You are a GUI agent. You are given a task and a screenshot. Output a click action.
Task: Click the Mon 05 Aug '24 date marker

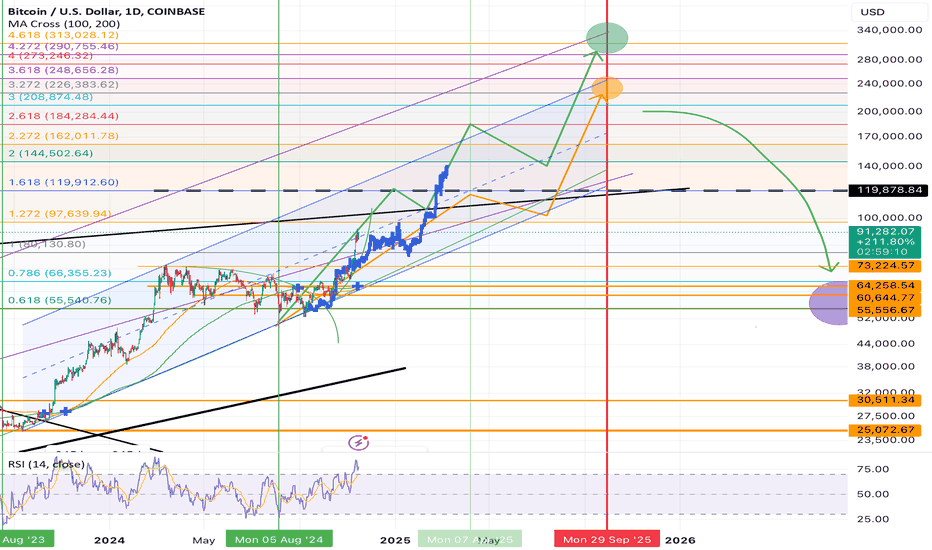[x=279, y=539]
